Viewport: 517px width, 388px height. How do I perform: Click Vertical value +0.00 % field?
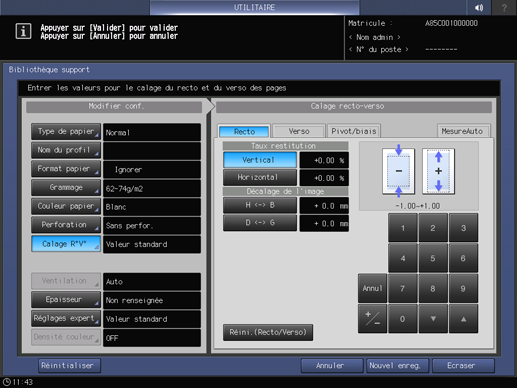click(x=324, y=160)
